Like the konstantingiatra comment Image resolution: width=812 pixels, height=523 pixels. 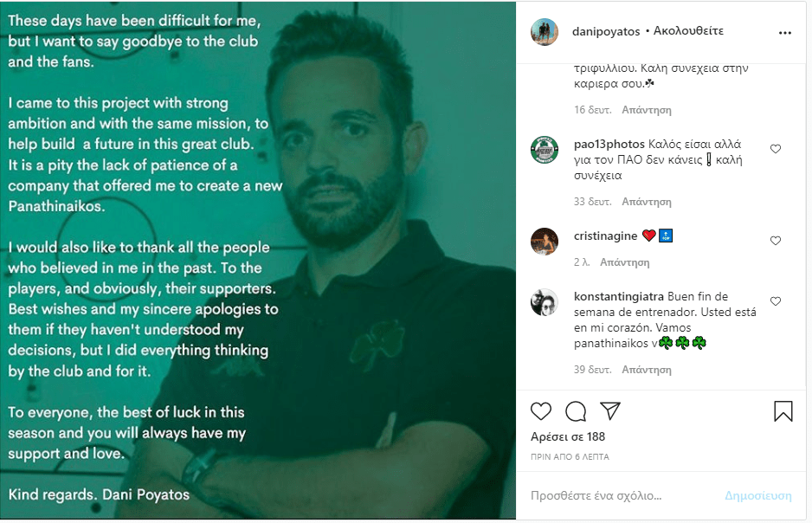tap(776, 301)
